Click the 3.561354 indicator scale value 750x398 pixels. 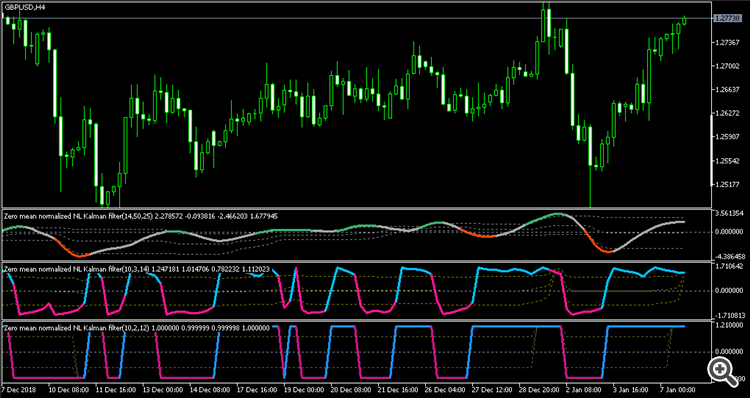(729, 213)
